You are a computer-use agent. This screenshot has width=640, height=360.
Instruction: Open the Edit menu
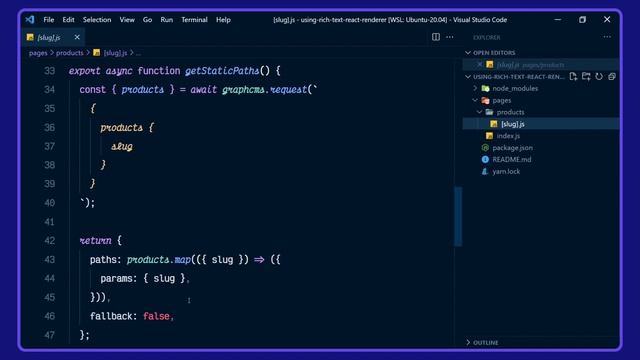pyautogui.click(x=68, y=20)
